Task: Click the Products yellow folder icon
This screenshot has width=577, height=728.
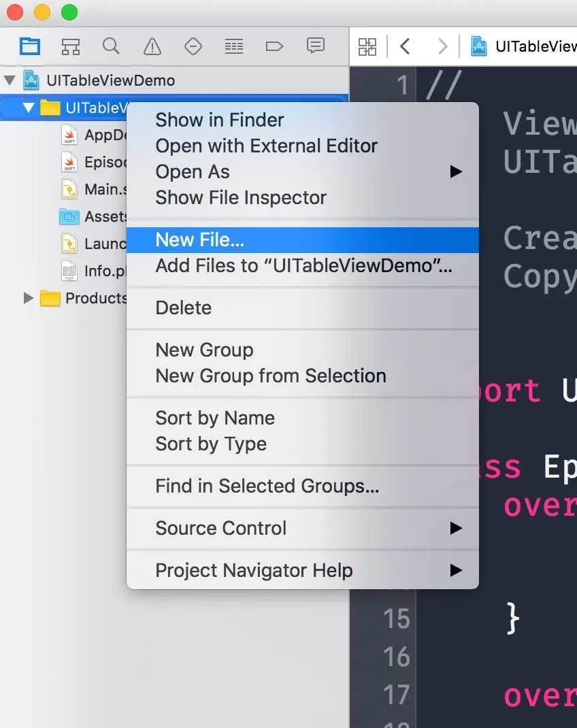Action: tap(50, 298)
